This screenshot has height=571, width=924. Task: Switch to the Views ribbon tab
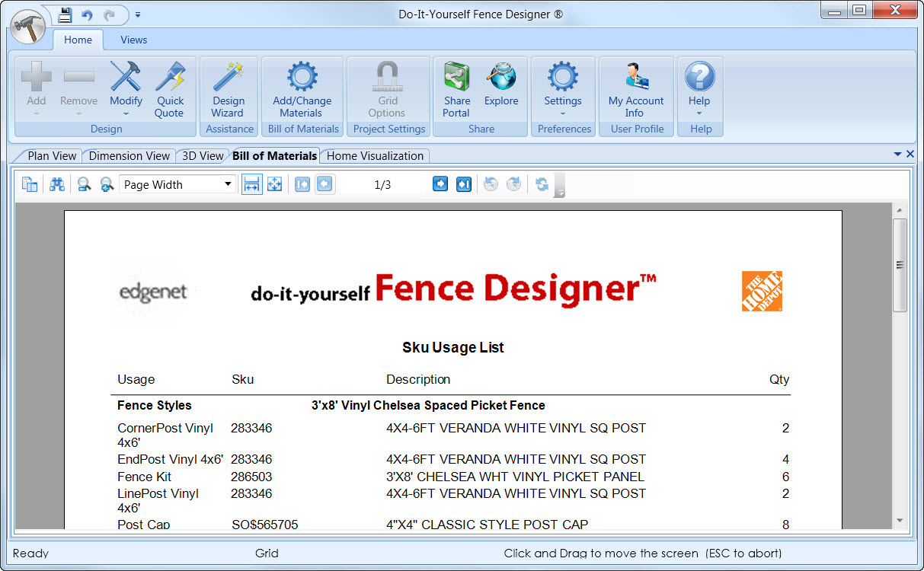(134, 40)
